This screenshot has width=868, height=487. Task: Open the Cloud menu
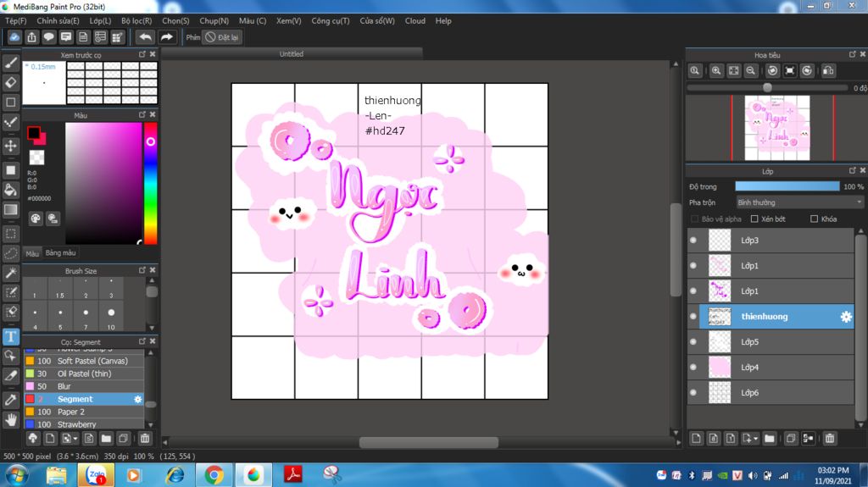[x=415, y=20]
